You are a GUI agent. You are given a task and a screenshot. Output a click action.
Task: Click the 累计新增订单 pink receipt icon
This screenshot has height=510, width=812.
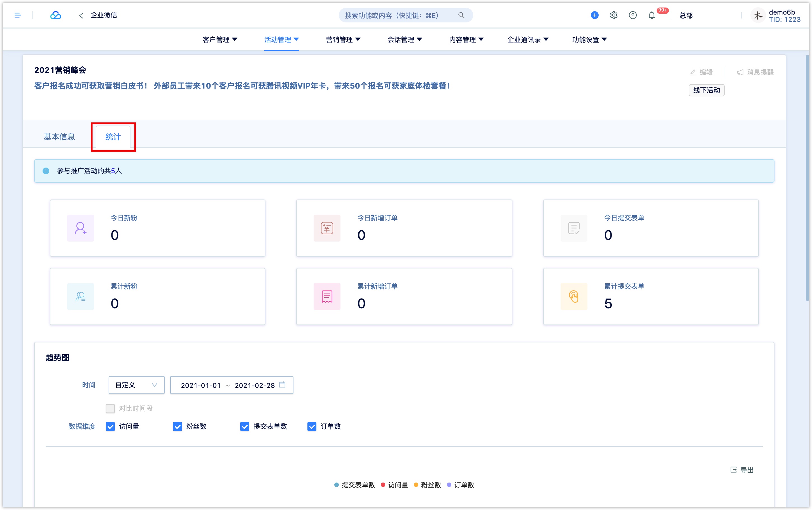(327, 296)
